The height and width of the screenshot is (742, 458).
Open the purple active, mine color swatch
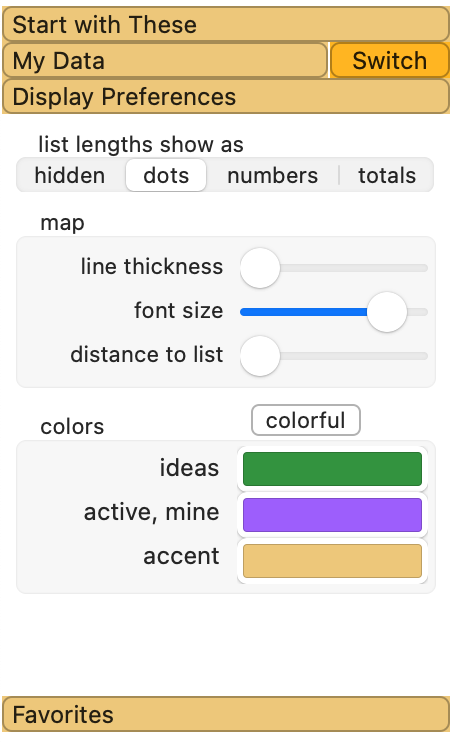click(332, 514)
